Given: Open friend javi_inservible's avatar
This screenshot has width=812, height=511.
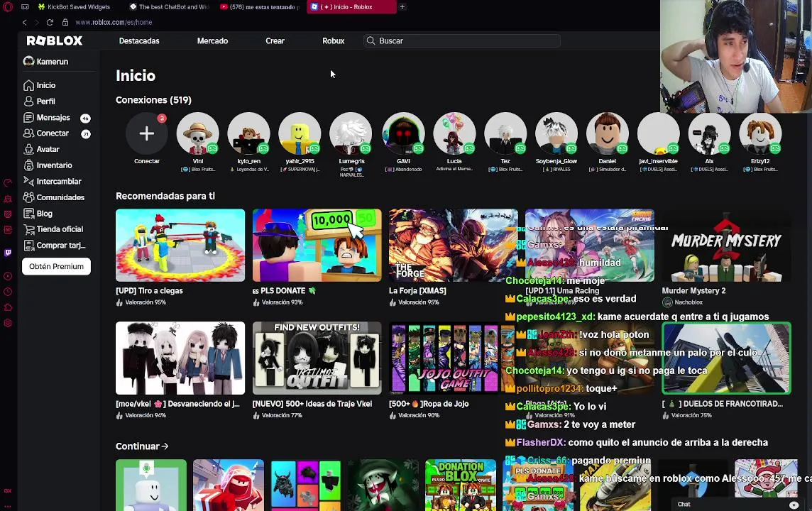Looking at the screenshot, I should click(658, 133).
